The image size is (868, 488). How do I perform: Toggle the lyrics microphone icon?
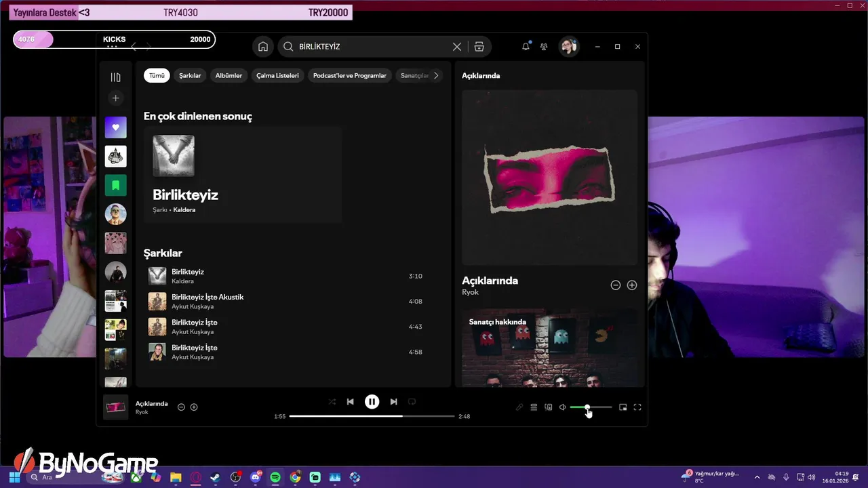click(519, 407)
